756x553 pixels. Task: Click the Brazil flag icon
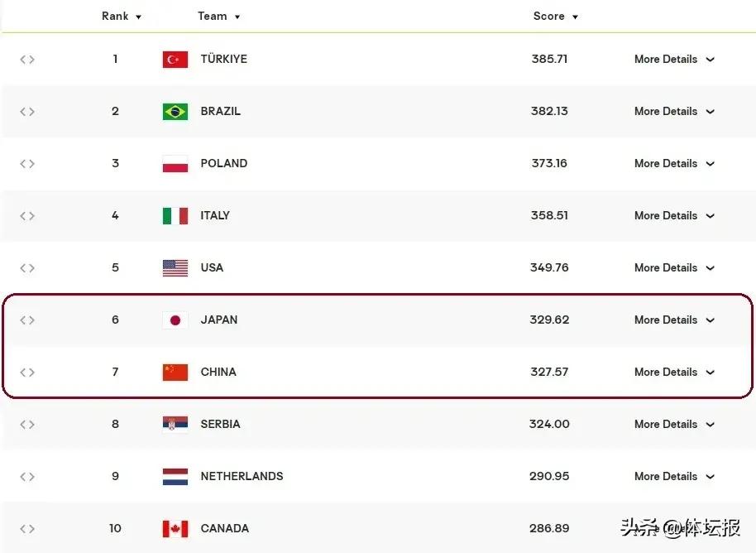click(x=175, y=112)
